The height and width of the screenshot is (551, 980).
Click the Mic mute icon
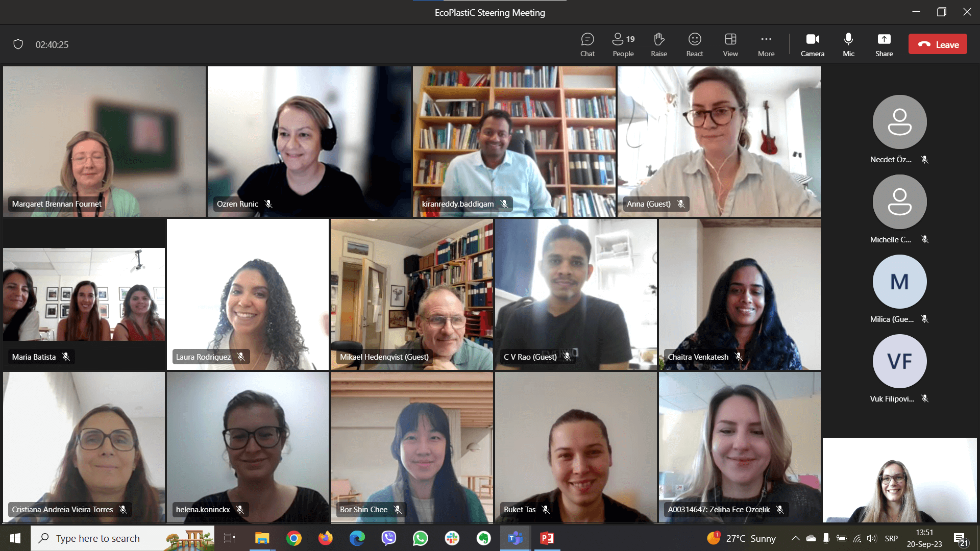click(x=848, y=38)
